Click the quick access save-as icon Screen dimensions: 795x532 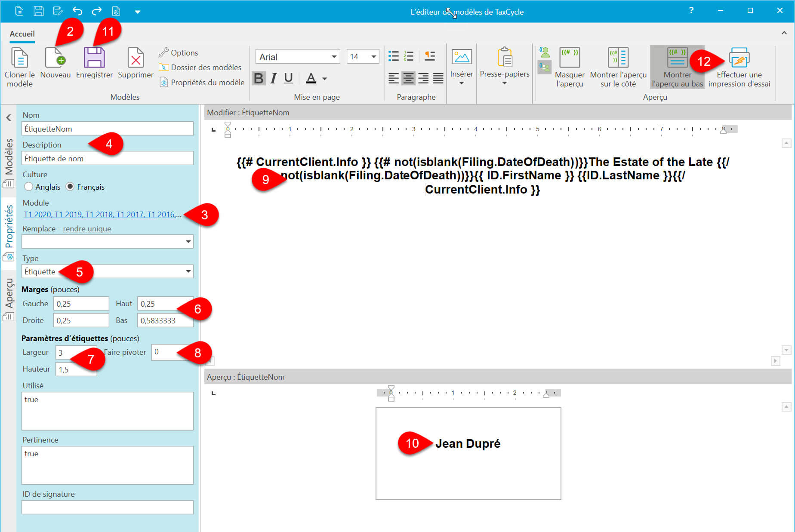pos(58,11)
